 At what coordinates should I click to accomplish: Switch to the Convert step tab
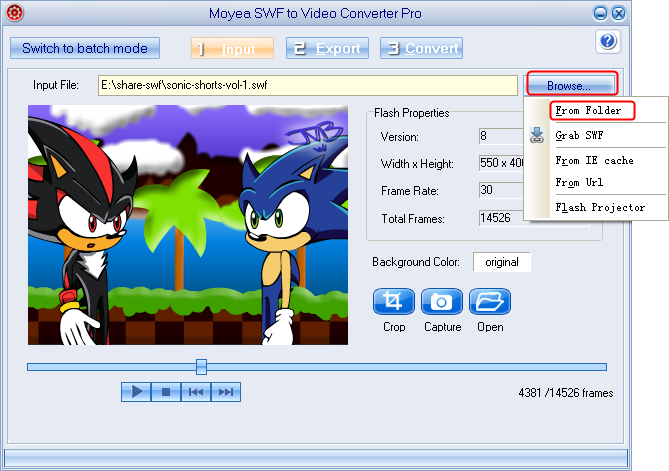(x=422, y=48)
